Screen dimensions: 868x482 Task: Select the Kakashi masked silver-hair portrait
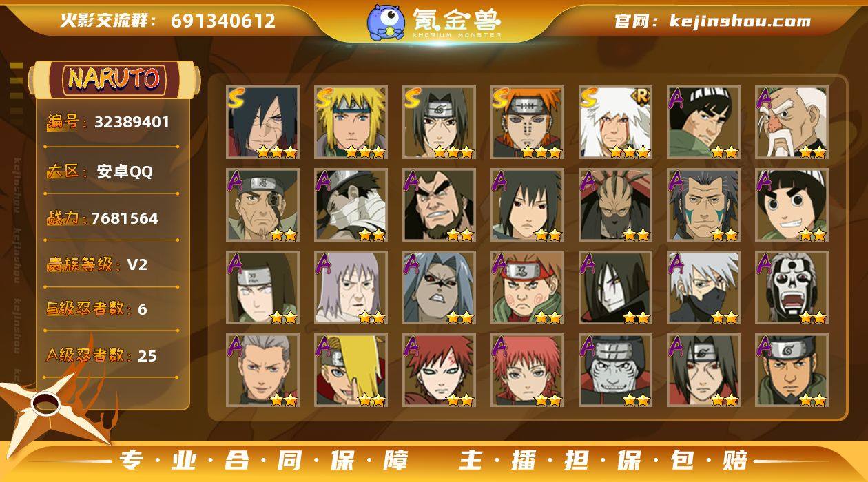[704, 288]
